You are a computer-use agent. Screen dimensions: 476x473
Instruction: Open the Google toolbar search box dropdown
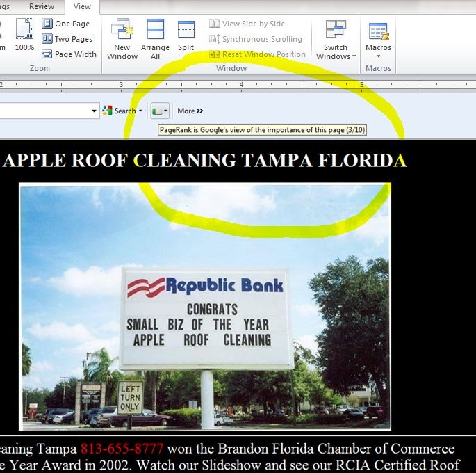(95, 111)
